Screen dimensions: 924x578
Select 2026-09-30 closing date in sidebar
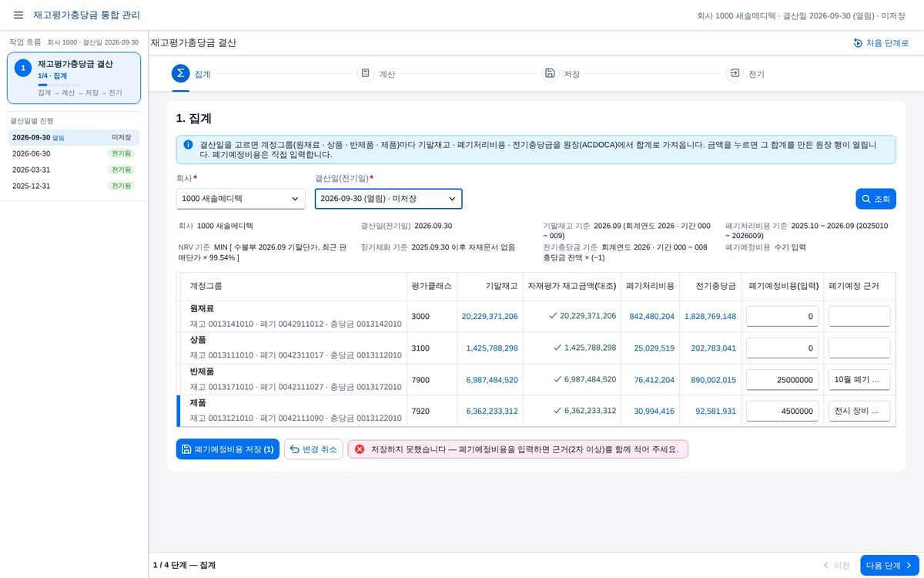click(74, 137)
